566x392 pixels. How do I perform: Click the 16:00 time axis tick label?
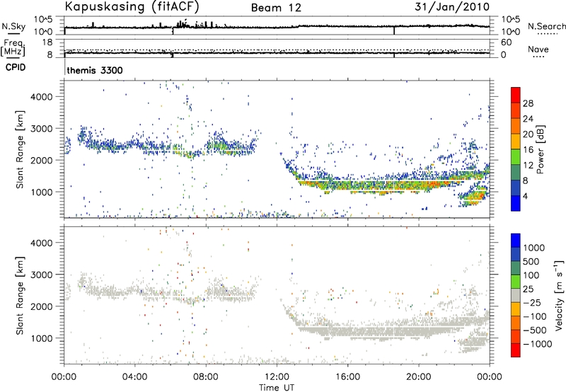[x=347, y=377]
